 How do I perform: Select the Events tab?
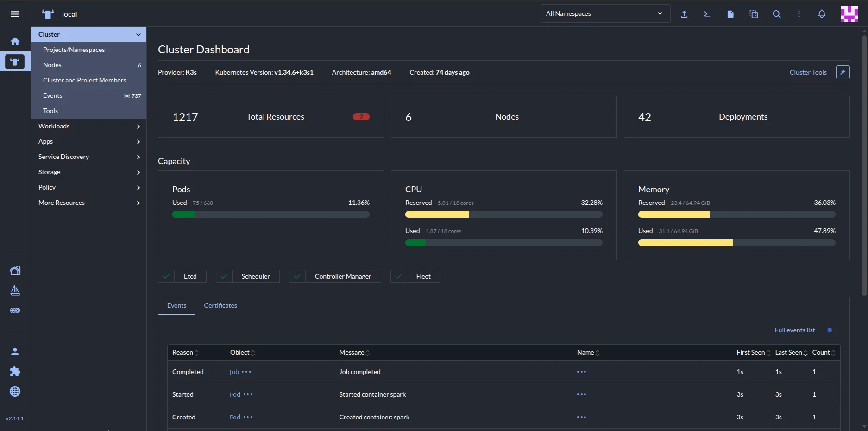tap(176, 305)
